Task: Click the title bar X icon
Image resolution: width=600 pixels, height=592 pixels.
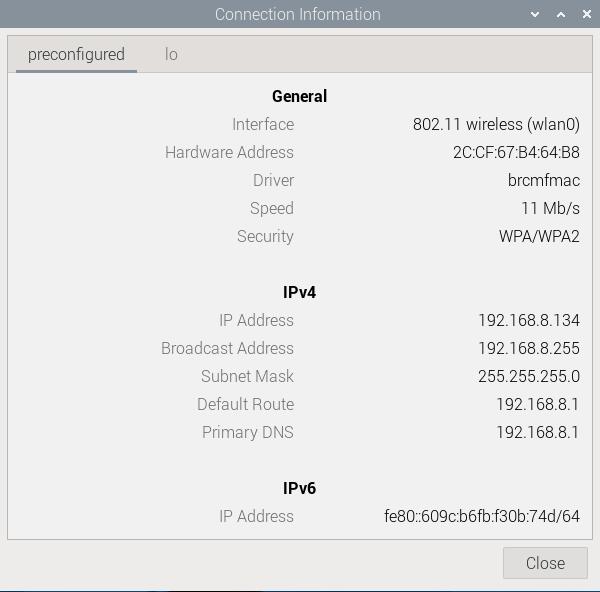Action: pyautogui.click(x=587, y=15)
